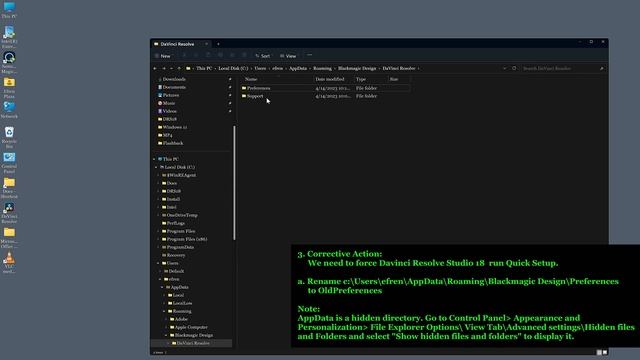The width and height of the screenshot is (640, 360).
Task: Select DaVinci Resolve folder in tree
Action: 193,343
